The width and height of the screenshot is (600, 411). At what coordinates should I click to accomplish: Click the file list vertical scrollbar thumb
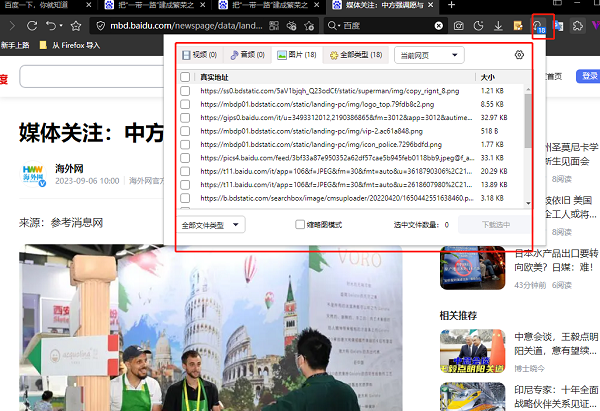[528, 121]
